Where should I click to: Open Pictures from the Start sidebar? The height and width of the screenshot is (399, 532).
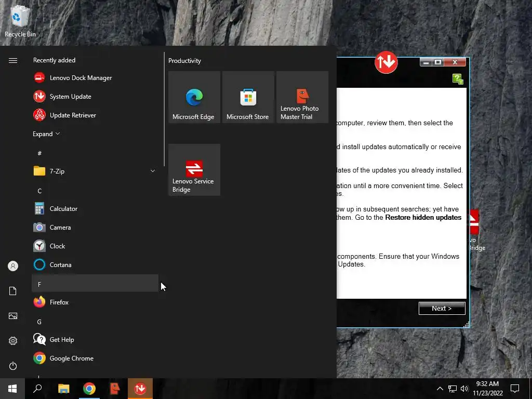pyautogui.click(x=13, y=316)
